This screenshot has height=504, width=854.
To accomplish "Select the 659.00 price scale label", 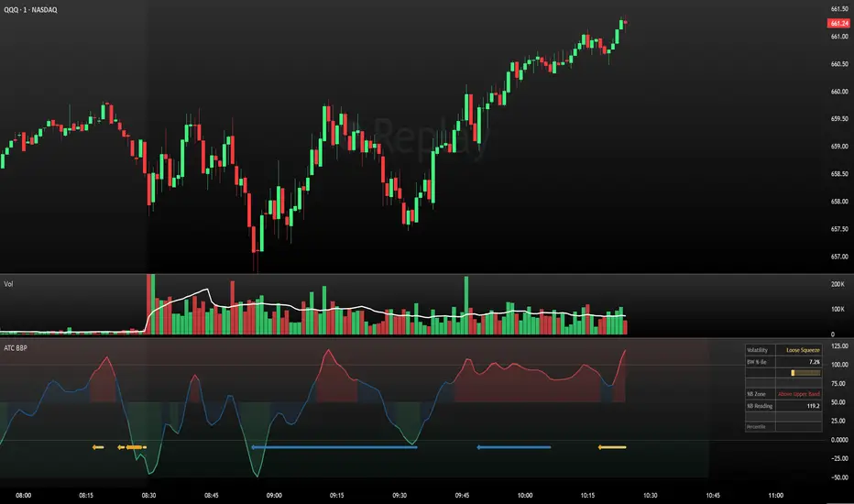I will coord(839,147).
